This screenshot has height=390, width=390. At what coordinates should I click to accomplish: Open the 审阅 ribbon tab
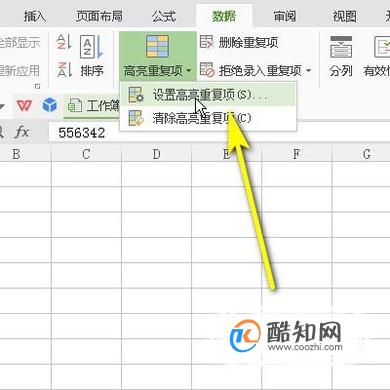[x=284, y=16]
